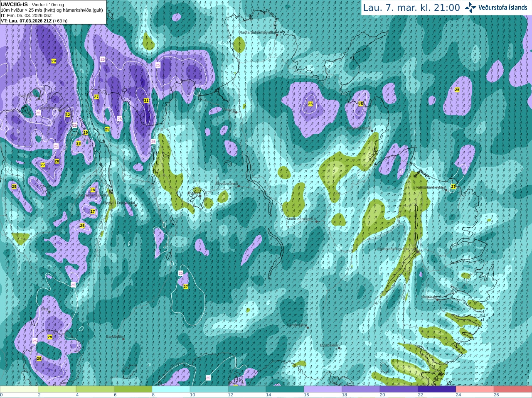This screenshot has height=398, width=532.
Task: Click the Mývatnsöræfi station label
Action: point(226,184)
